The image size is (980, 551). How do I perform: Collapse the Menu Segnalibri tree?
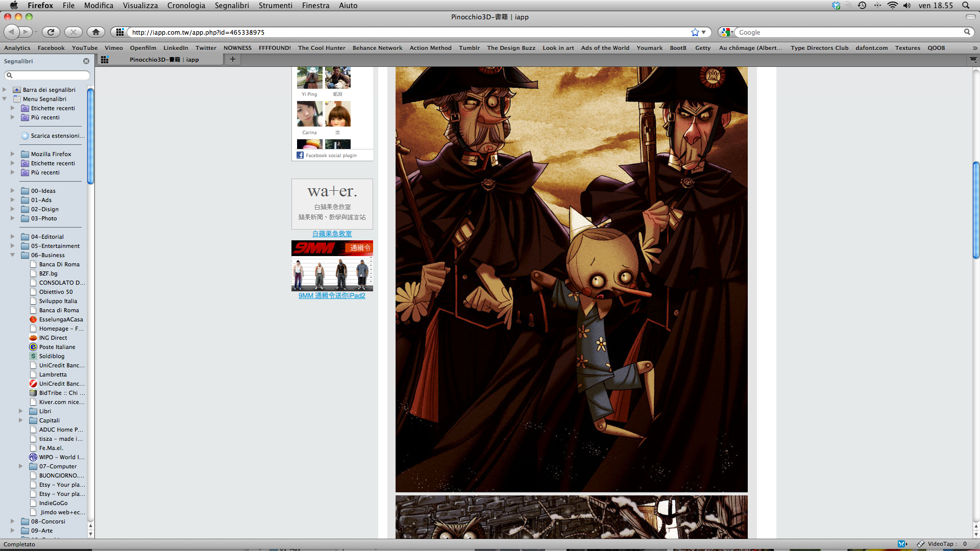5,99
